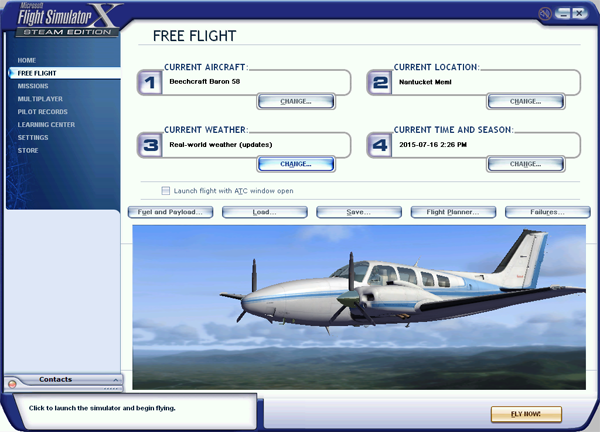Image resolution: width=600 pixels, height=432 pixels.
Task: Change the current weather
Action: point(296,164)
